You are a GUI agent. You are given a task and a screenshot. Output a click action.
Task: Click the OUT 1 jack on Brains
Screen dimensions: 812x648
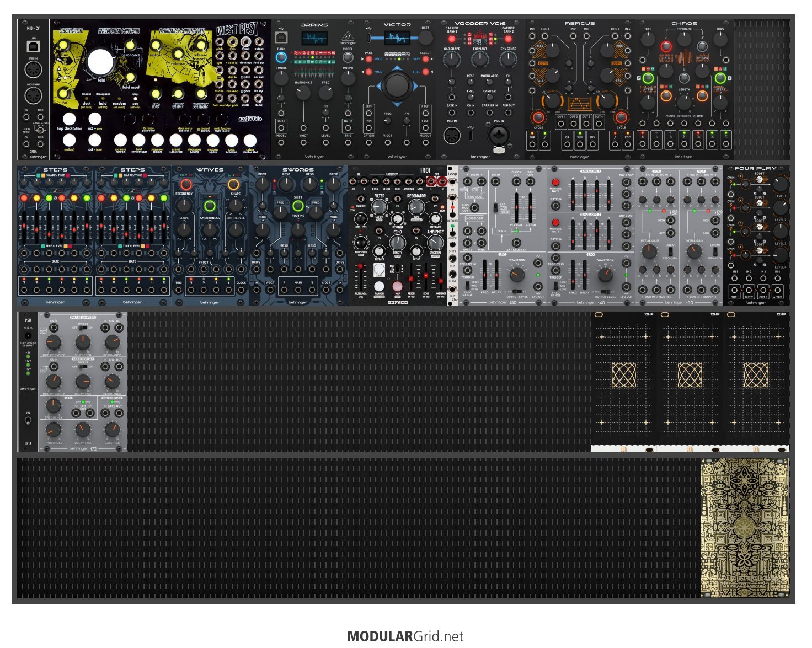(x=281, y=128)
